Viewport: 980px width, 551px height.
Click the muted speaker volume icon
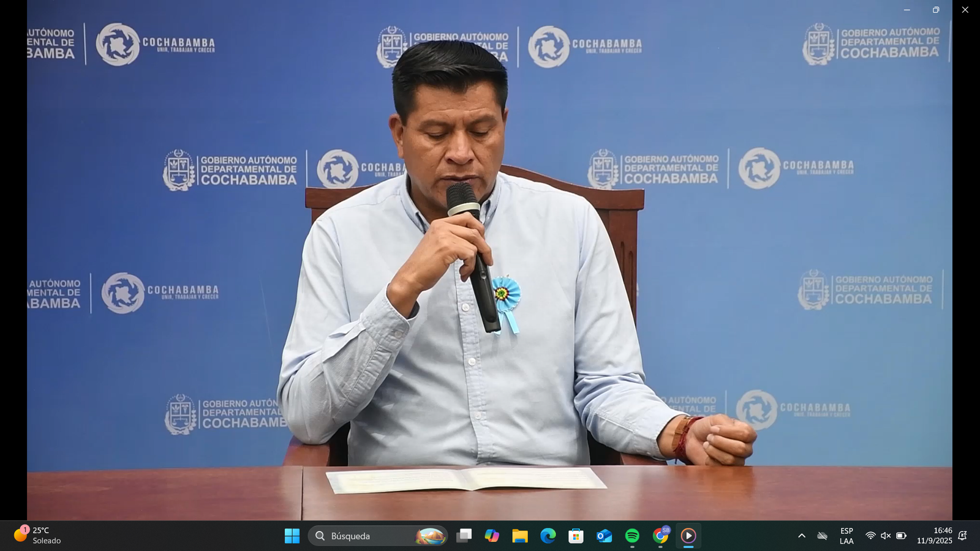[886, 536]
